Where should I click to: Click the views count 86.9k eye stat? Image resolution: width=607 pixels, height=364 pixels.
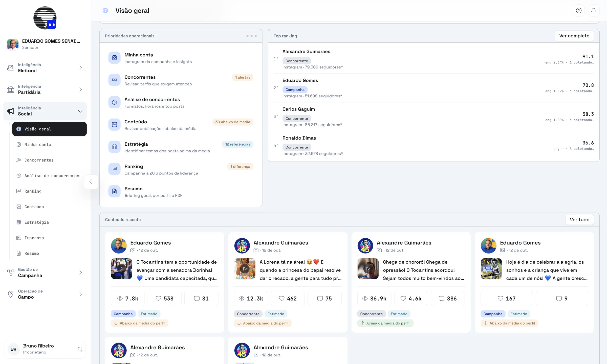click(x=374, y=299)
